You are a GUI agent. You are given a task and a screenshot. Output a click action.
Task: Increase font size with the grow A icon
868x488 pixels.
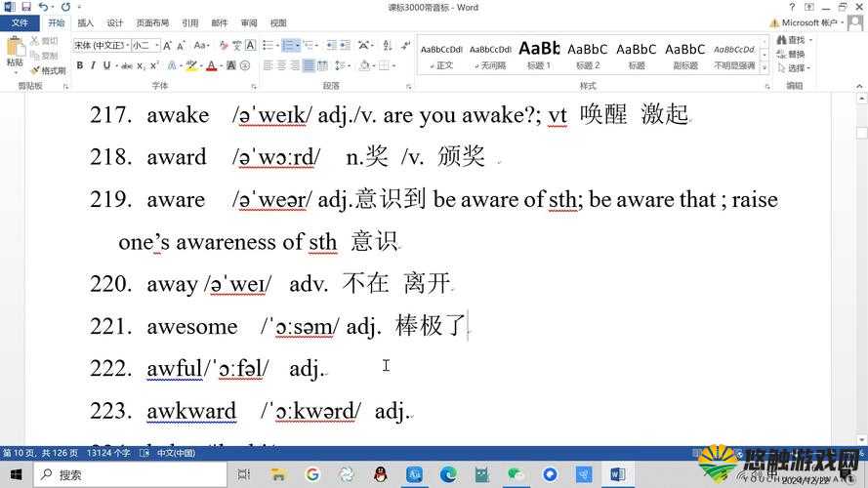click(167, 45)
